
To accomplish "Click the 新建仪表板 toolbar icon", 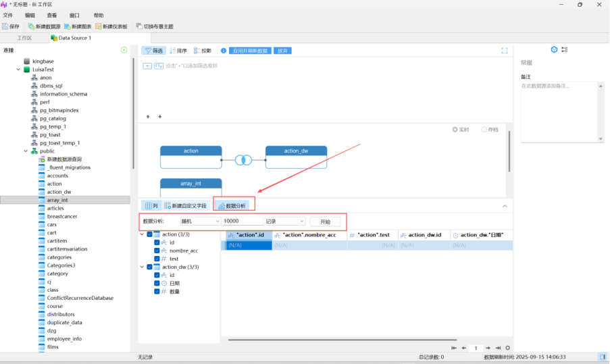I will click(x=99, y=26).
